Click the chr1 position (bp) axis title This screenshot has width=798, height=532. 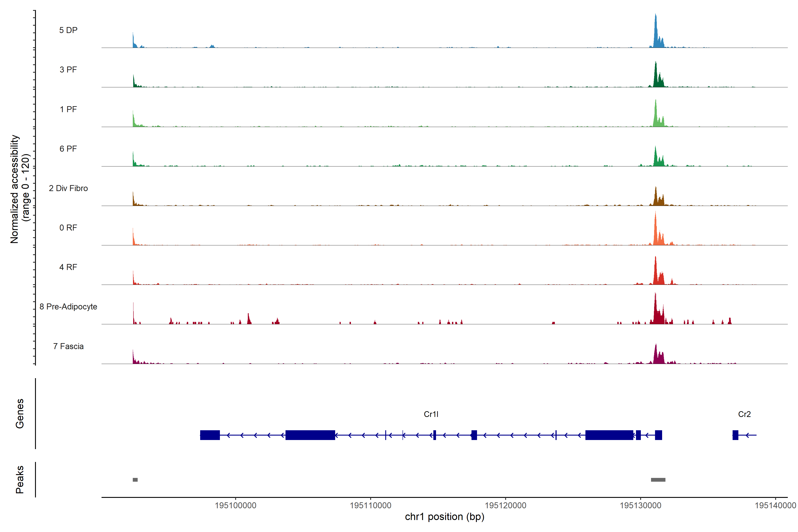click(x=444, y=517)
